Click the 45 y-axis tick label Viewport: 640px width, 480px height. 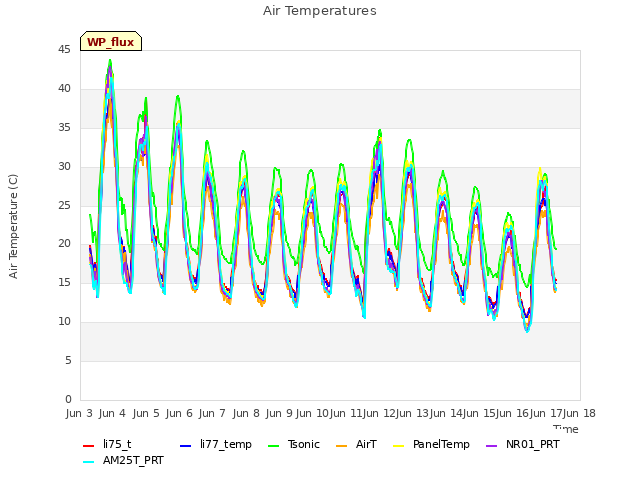tap(64, 50)
